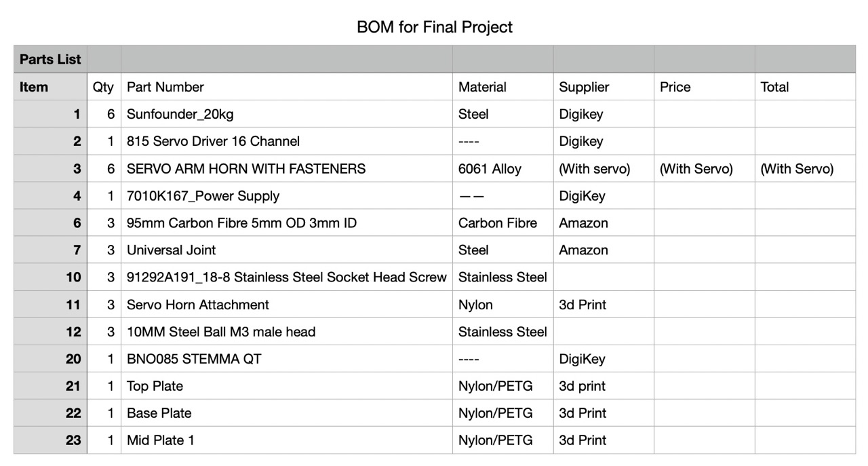Screen dimensions: 868x466
Task: Select the BOM for Final Project title
Action: [435, 27]
